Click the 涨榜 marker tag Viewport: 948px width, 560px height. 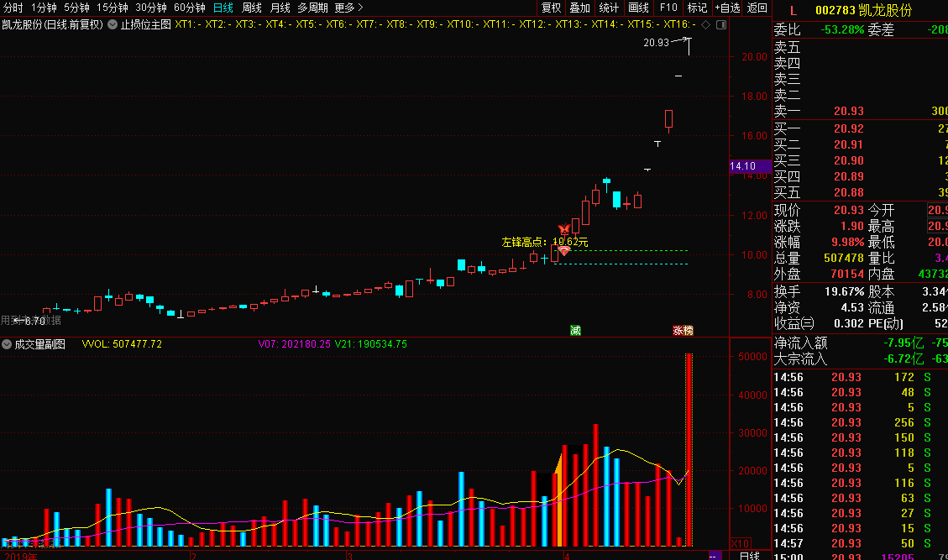tap(683, 330)
